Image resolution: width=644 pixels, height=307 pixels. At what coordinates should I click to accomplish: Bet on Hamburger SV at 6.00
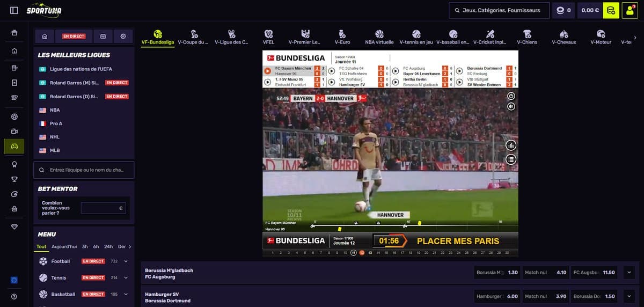pyautogui.click(x=497, y=296)
